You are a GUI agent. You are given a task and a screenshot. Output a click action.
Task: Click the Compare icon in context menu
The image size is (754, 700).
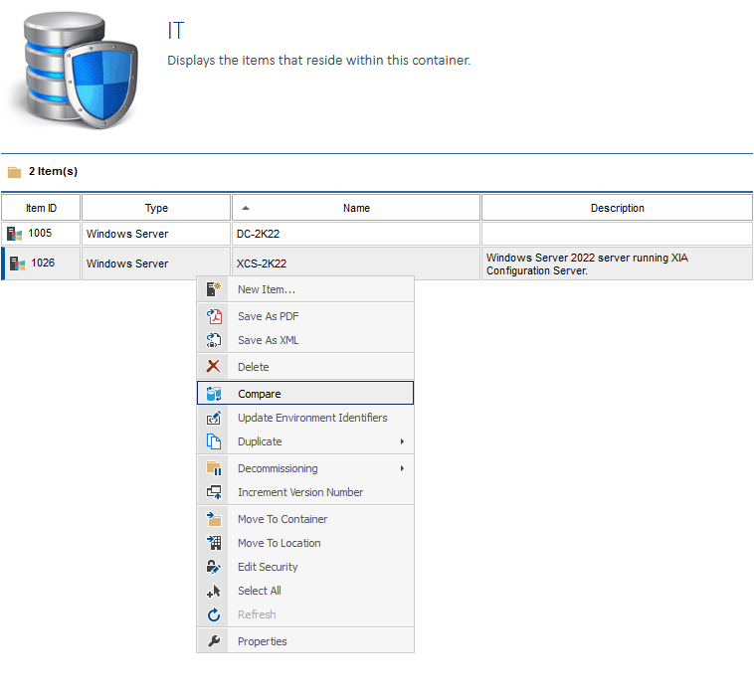(213, 394)
